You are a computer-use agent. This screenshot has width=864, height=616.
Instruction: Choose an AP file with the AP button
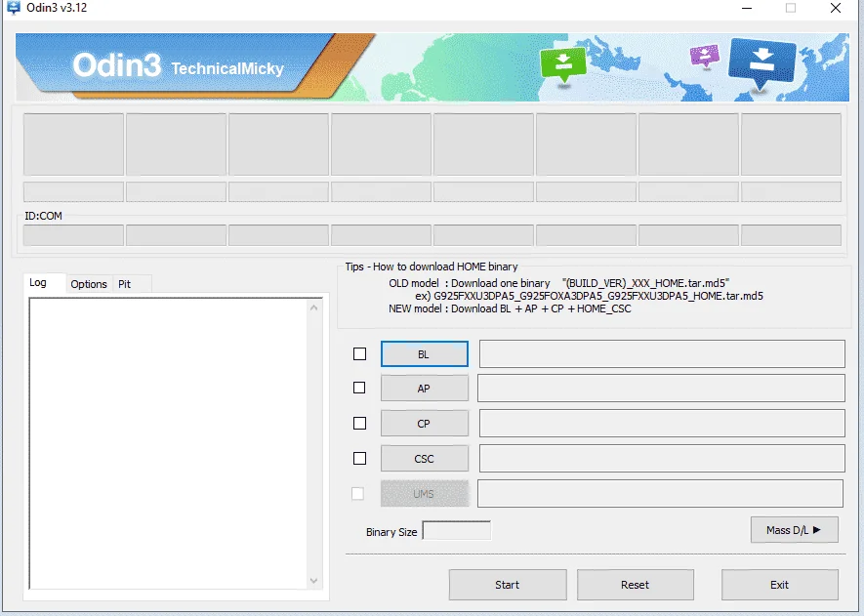[425, 389]
